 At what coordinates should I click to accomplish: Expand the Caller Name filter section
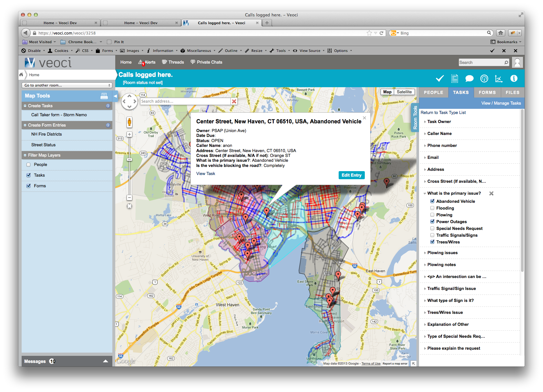(x=439, y=134)
